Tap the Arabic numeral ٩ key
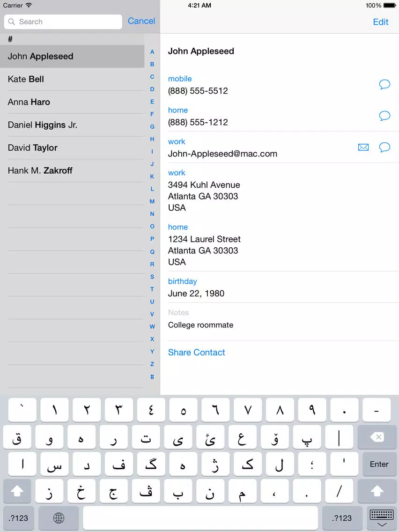This screenshot has height=532, width=399. tap(312, 410)
